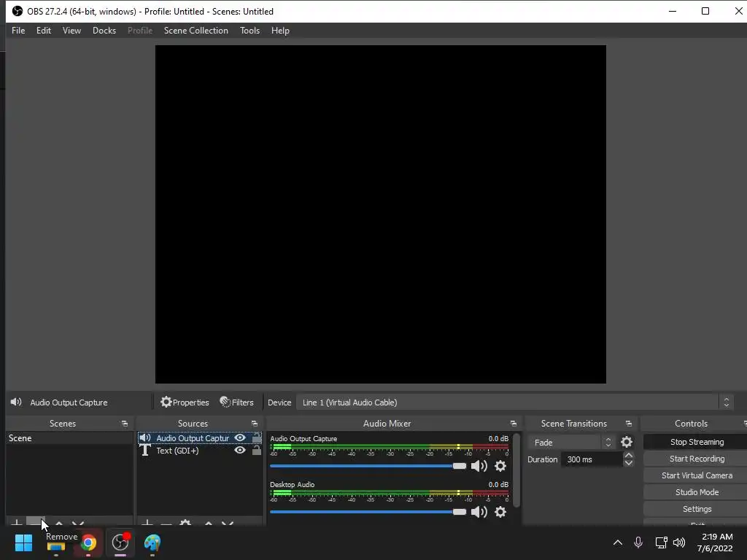Toggle visibility of Text (GDI+) source
Viewport: 747px width, 560px height.
pyautogui.click(x=240, y=450)
